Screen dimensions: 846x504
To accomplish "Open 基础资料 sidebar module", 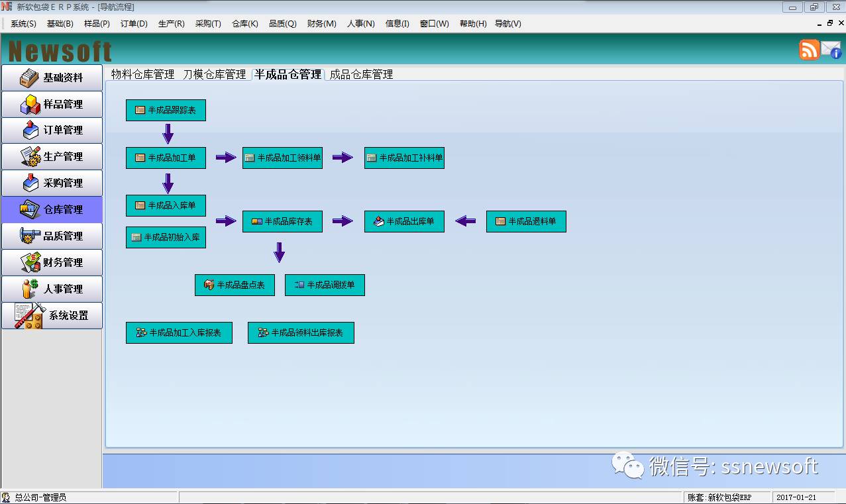I will click(52, 77).
